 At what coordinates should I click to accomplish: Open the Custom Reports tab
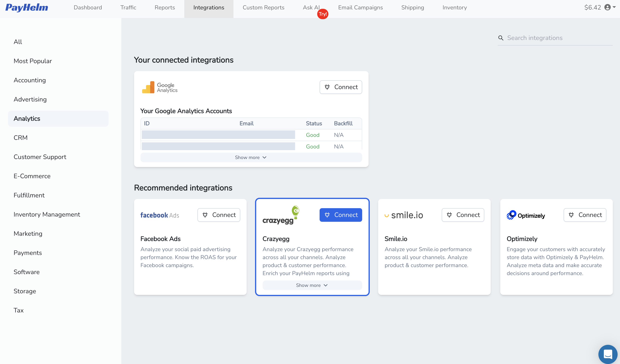pos(263,8)
